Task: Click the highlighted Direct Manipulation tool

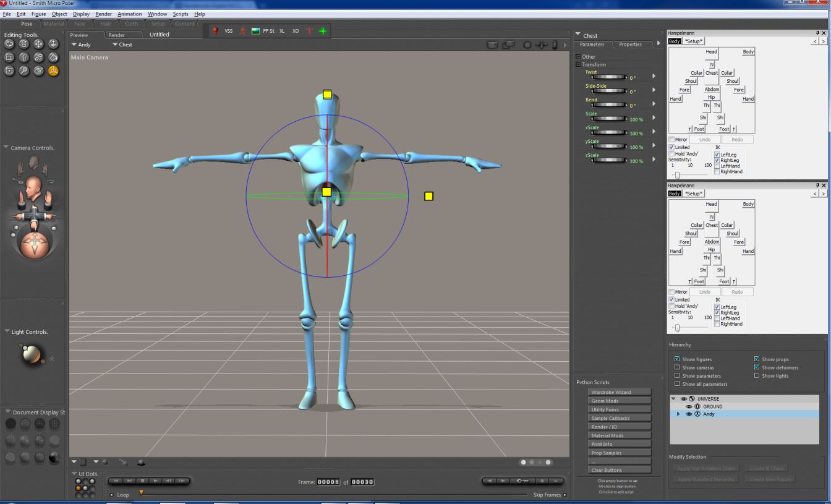Action: click(53, 70)
